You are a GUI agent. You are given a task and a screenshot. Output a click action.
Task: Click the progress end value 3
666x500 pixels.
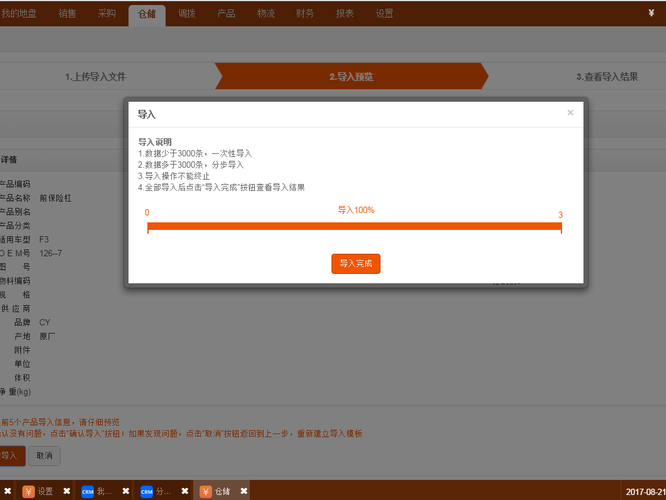tap(560, 215)
